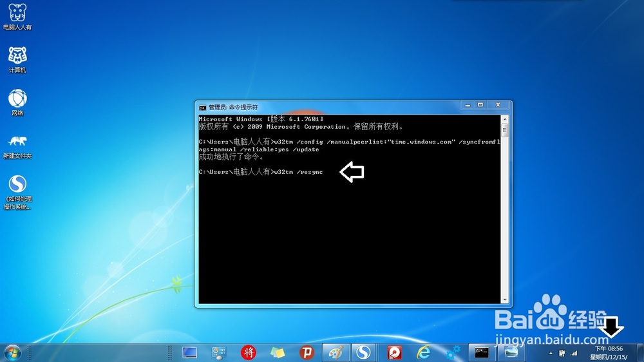
Task: Click the Microsoft Windows version line
Action: click(261, 119)
